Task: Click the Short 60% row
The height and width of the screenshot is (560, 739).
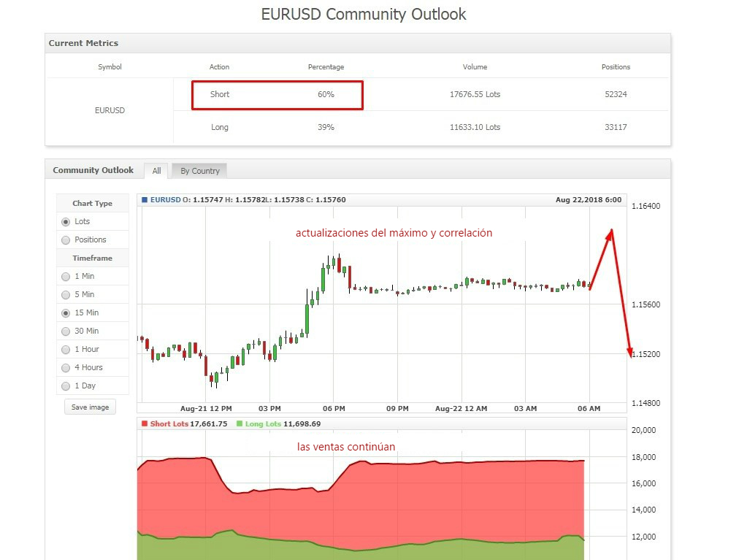Action: 277,95
